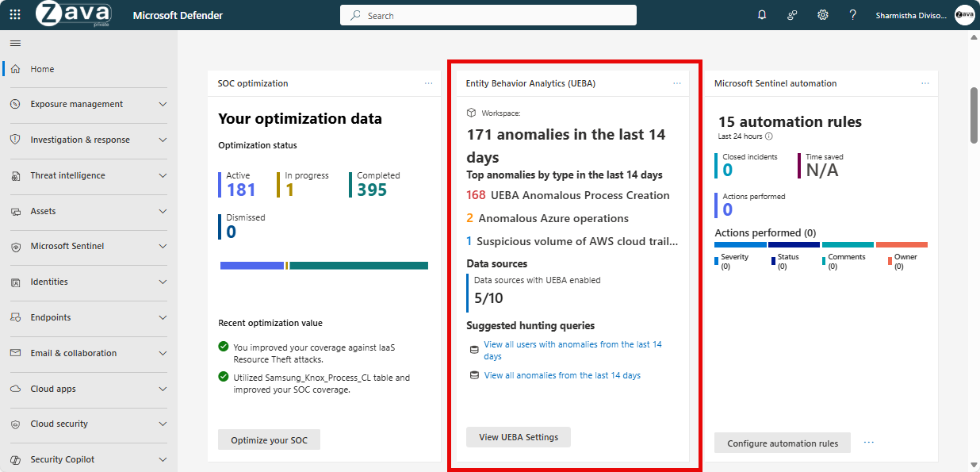Expand Microsoft Sentinel chevron

(163, 246)
